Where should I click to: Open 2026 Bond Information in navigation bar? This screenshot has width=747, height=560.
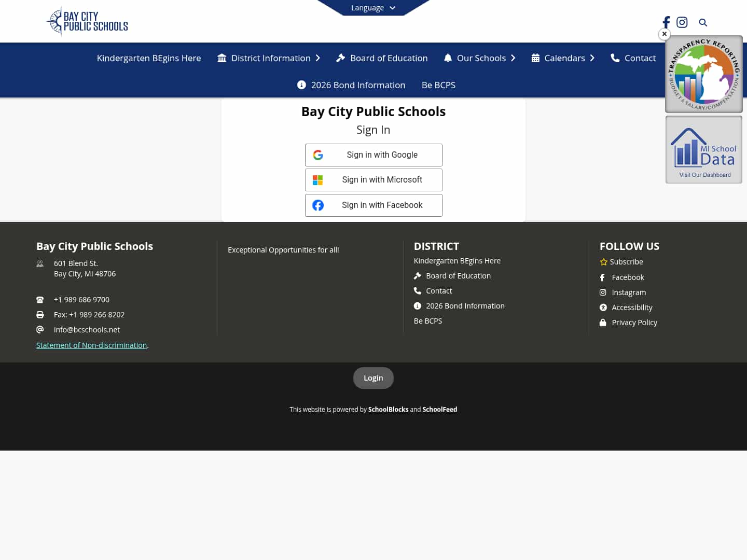(351, 85)
